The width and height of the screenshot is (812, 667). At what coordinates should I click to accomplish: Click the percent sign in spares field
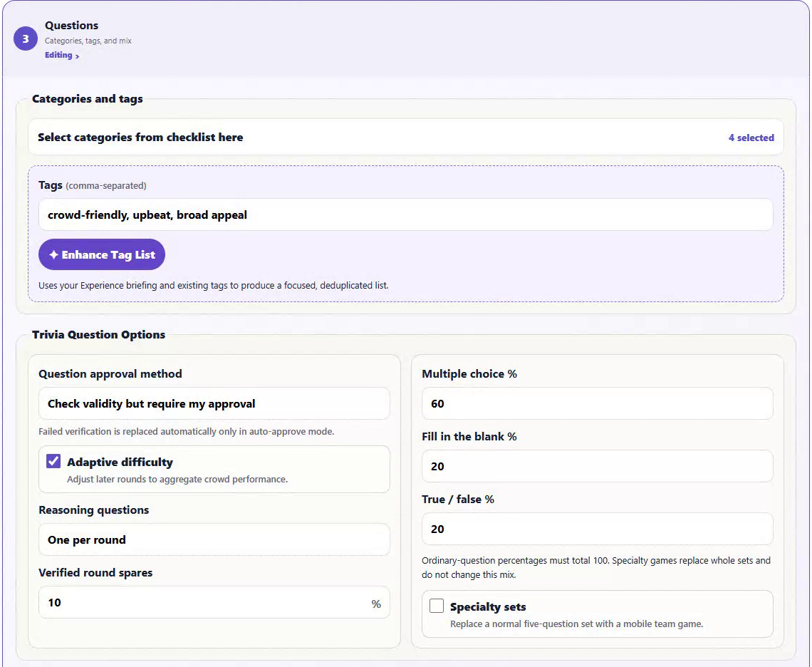[376, 604]
